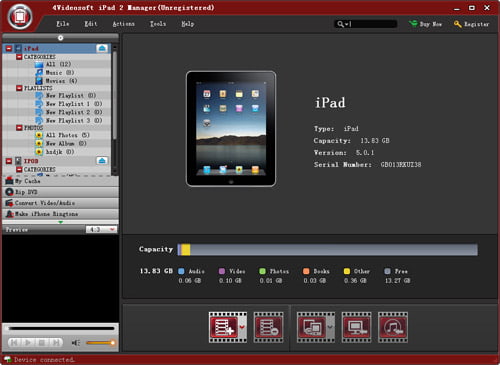Click the Device connected status icon
Image resolution: width=500 pixels, height=365 pixels.
tap(7, 360)
